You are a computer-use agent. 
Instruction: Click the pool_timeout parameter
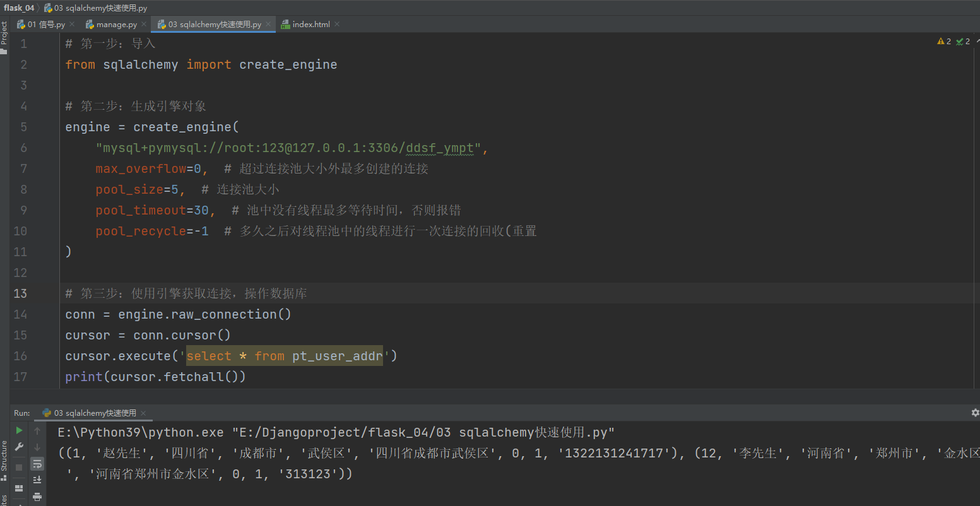point(141,210)
